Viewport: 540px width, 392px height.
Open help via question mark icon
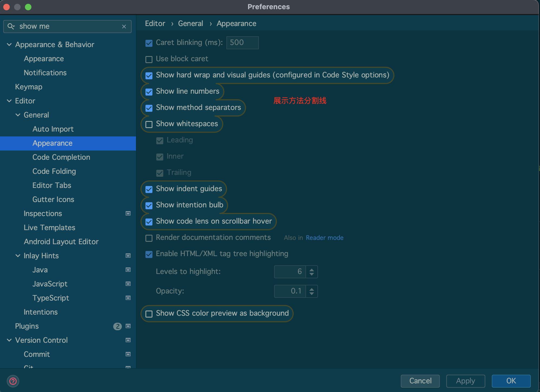pos(13,381)
